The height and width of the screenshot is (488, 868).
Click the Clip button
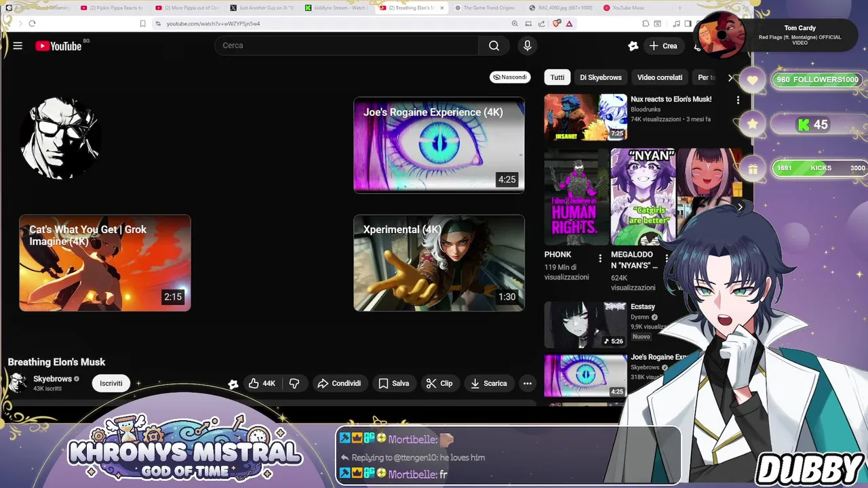pos(439,384)
